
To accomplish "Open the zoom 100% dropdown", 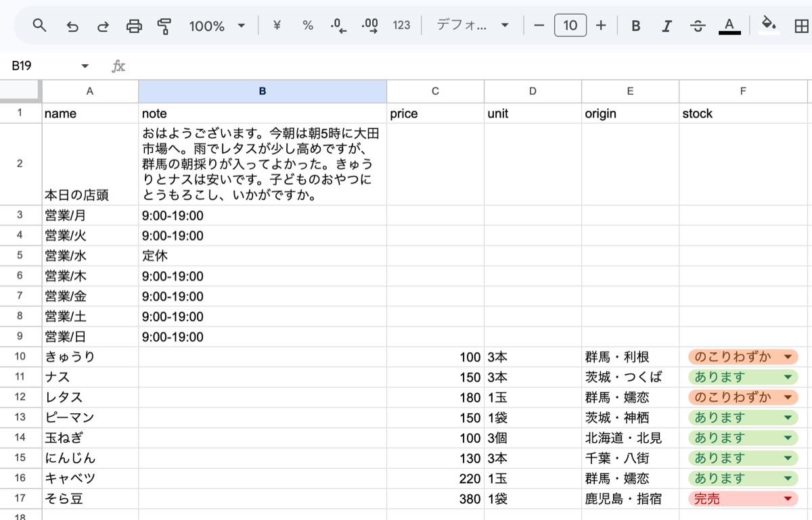I will click(217, 26).
